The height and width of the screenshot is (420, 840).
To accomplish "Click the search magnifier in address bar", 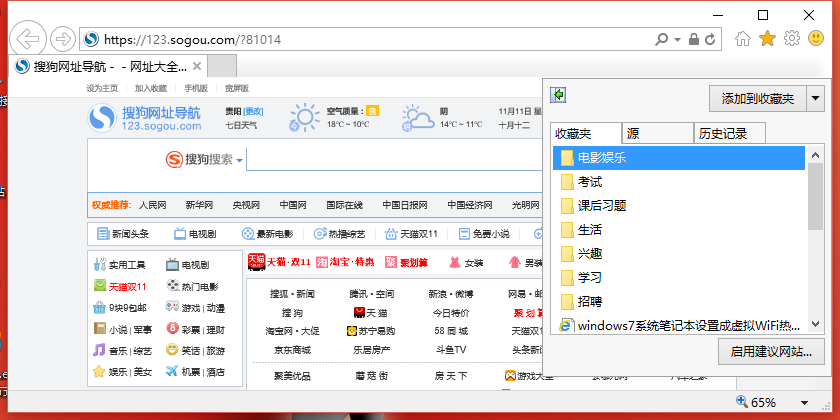I will (662, 39).
